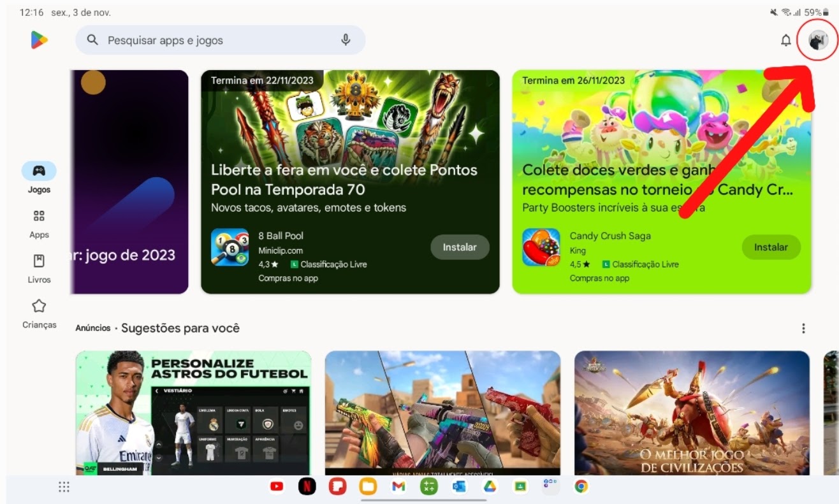The image size is (839, 504).
Task: Open more options for Sugestões para você
Action: tap(803, 328)
